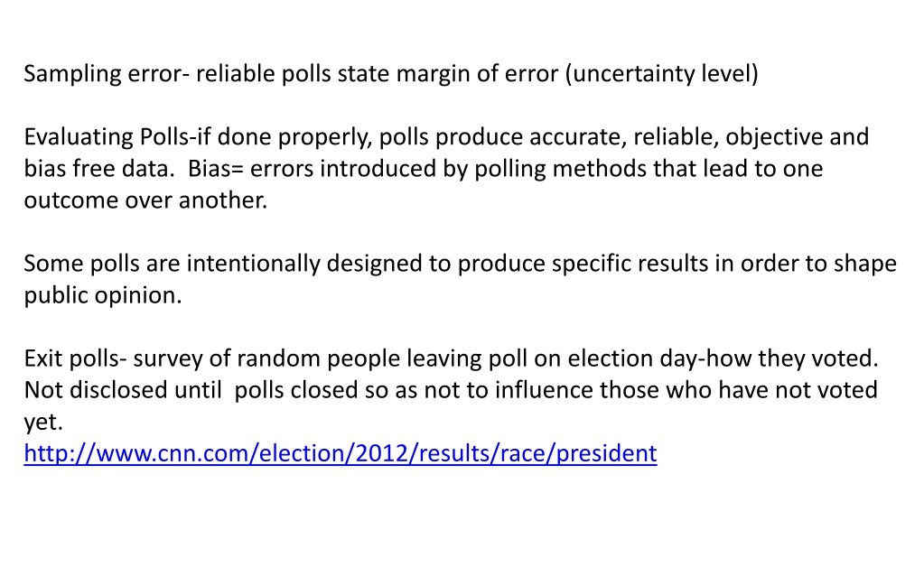Click the words 'margin of error'

[x=477, y=74]
